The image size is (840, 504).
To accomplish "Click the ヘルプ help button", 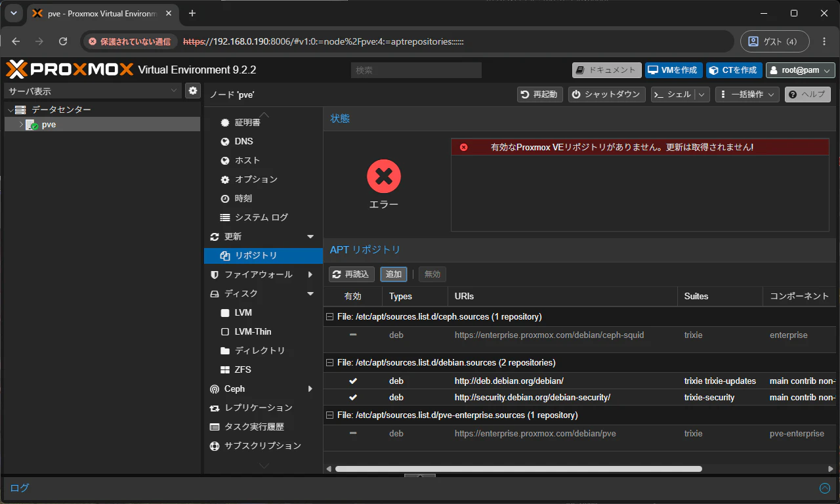I will tap(807, 94).
